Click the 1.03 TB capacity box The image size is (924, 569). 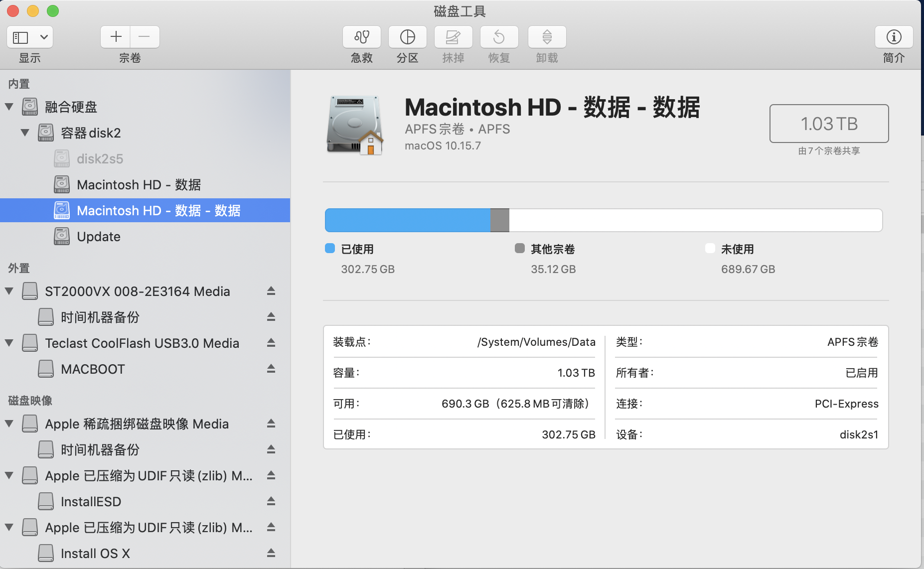(829, 124)
